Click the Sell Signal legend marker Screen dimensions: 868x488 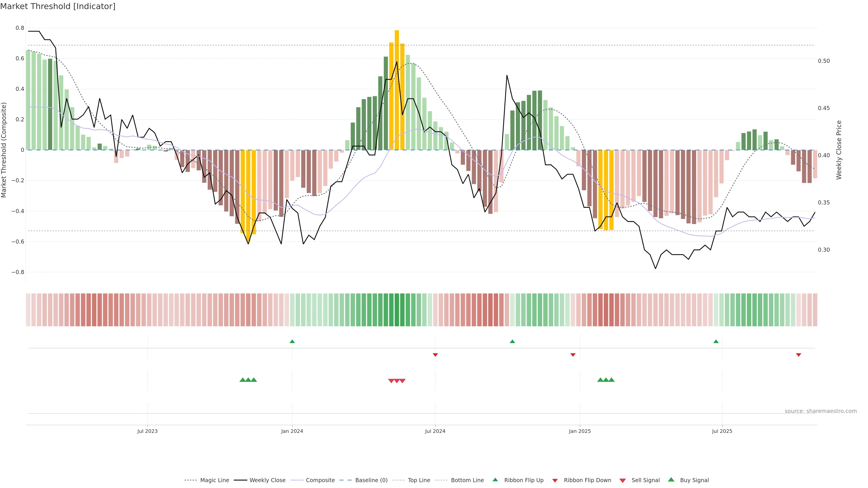click(623, 481)
